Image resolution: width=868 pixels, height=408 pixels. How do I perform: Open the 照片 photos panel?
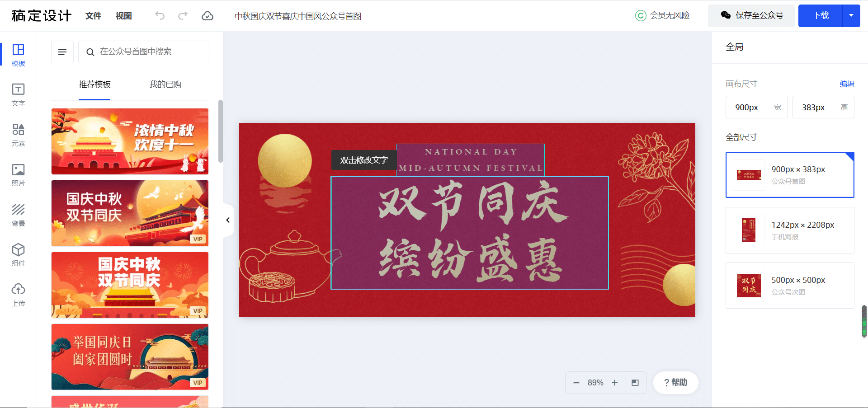[19, 175]
